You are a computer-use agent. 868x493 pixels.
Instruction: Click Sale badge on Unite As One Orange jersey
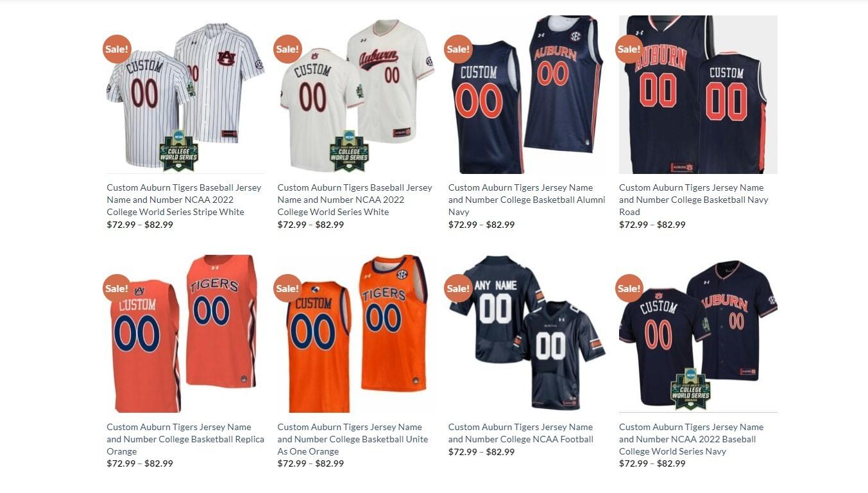click(287, 288)
